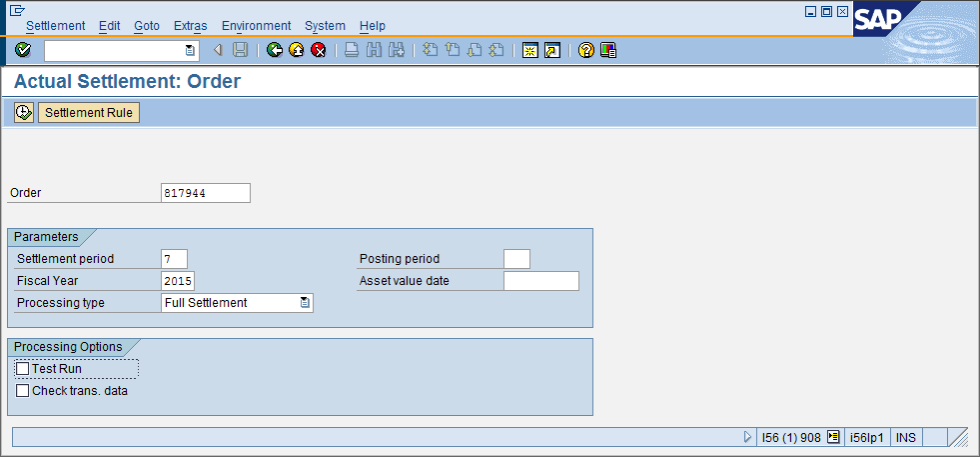980x457 pixels.
Task: Open the System menu
Action: point(325,26)
